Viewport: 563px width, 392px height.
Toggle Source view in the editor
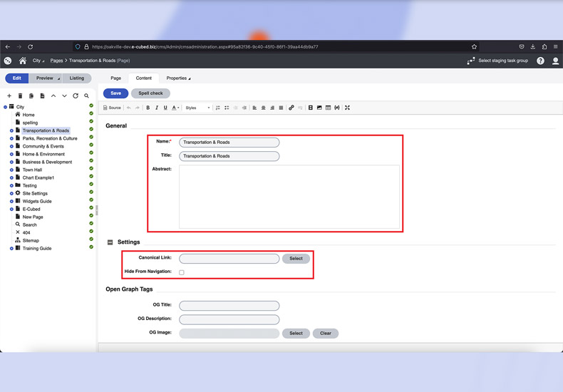(112, 108)
